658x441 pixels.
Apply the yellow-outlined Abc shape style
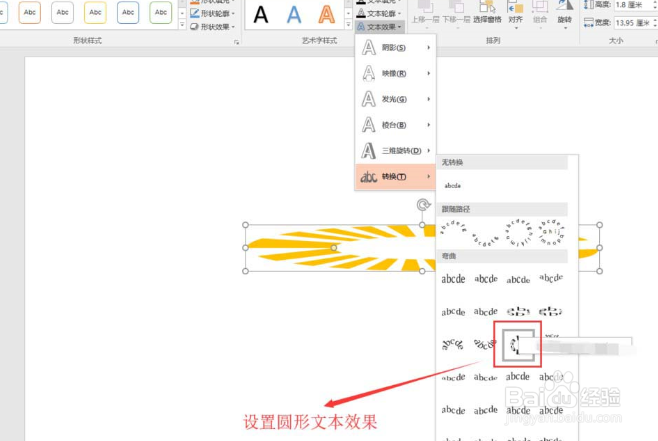coord(95,12)
